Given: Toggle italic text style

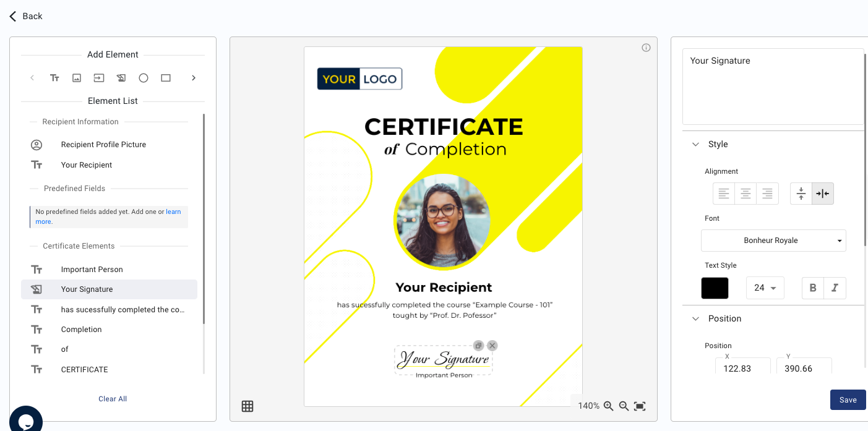Looking at the screenshot, I should point(835,288).
